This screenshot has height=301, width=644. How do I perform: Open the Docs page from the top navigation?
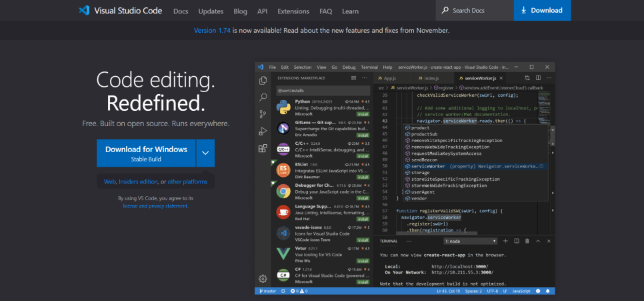click(181, 11)
